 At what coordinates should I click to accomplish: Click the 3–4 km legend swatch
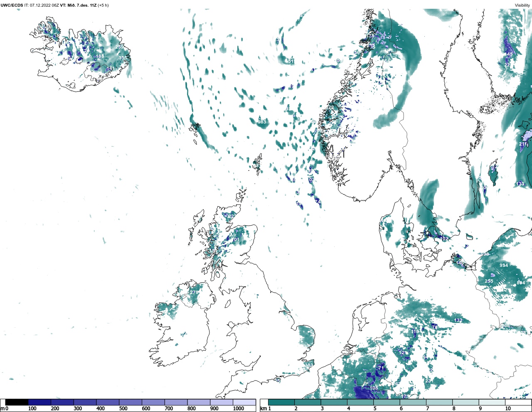(334, 402)
